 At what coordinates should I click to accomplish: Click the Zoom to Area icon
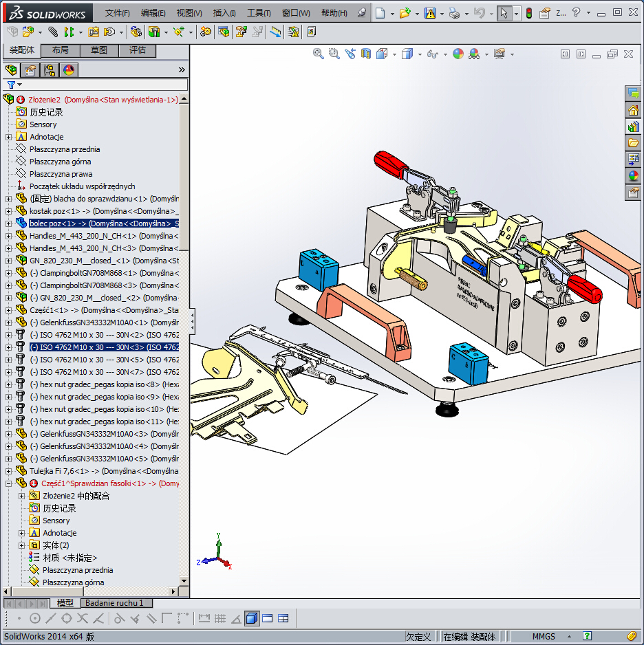pos(334,54)
